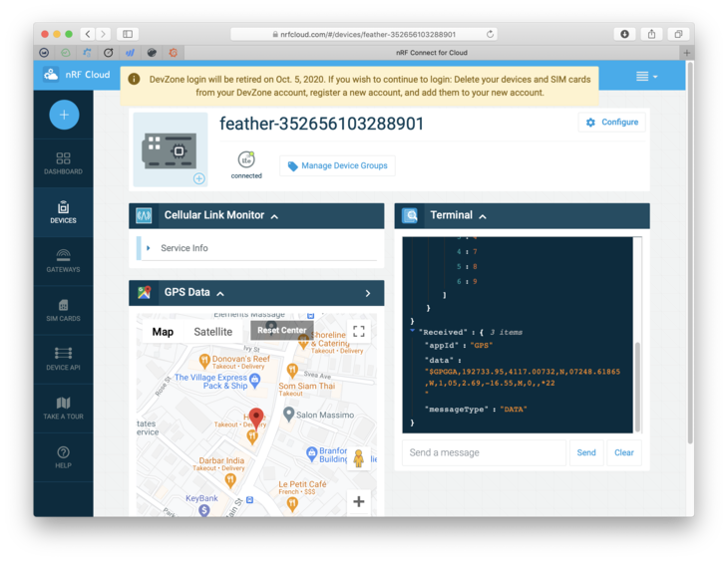Click the Safari address bar

364,34
